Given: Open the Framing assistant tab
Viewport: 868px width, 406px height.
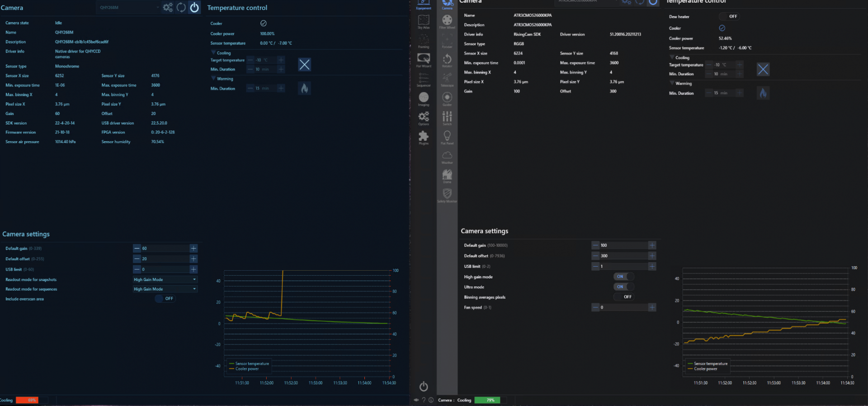Looking at the screenshot, I should 424,41.
